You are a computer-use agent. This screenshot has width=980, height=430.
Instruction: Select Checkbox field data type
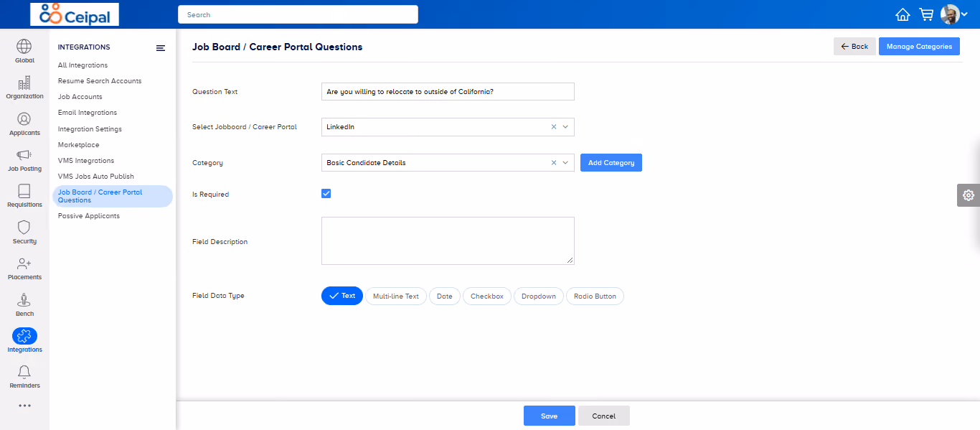487,296
